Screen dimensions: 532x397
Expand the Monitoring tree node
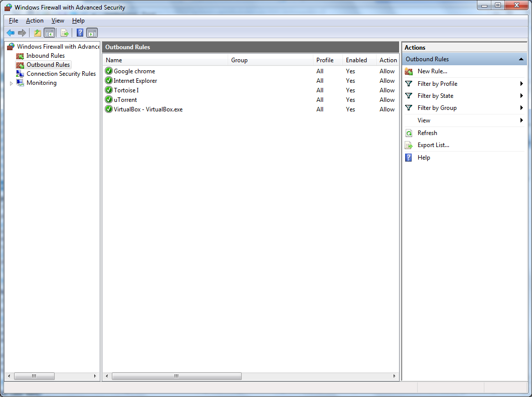click(x=11, y=83)
